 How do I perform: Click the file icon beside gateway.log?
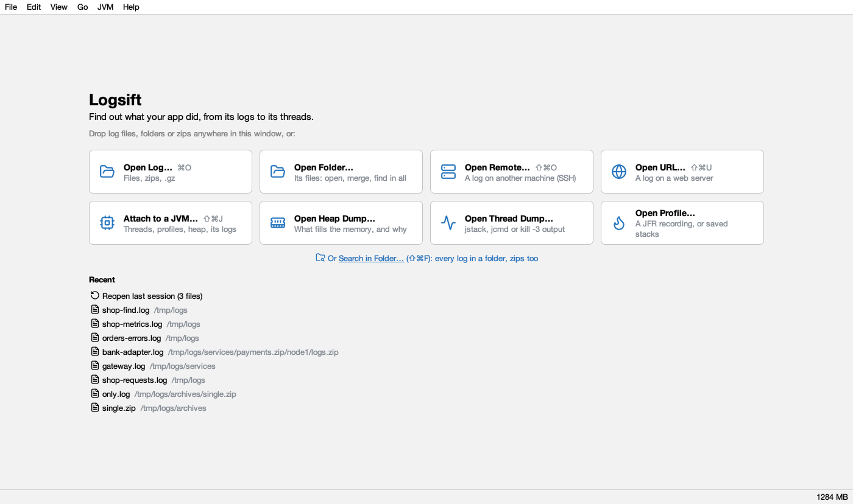coord(95,365)
